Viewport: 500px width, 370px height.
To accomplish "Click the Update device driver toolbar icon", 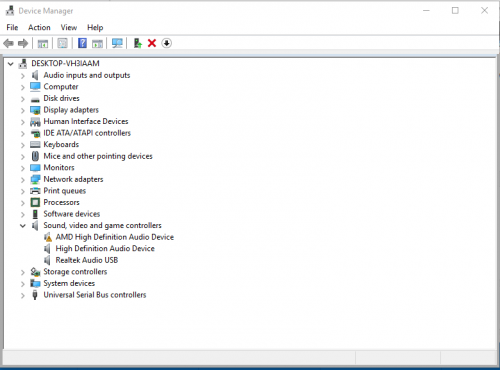I will click(x=137, y=43).
